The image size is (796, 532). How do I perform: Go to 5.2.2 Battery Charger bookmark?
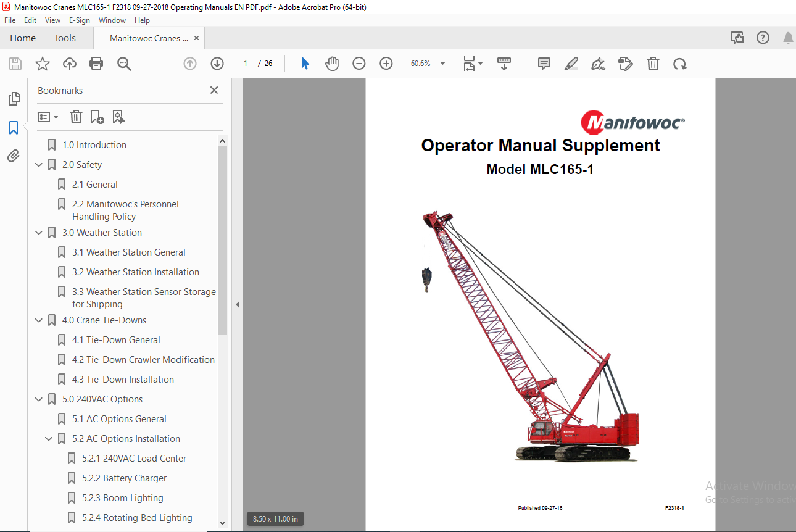click(125, 478)
